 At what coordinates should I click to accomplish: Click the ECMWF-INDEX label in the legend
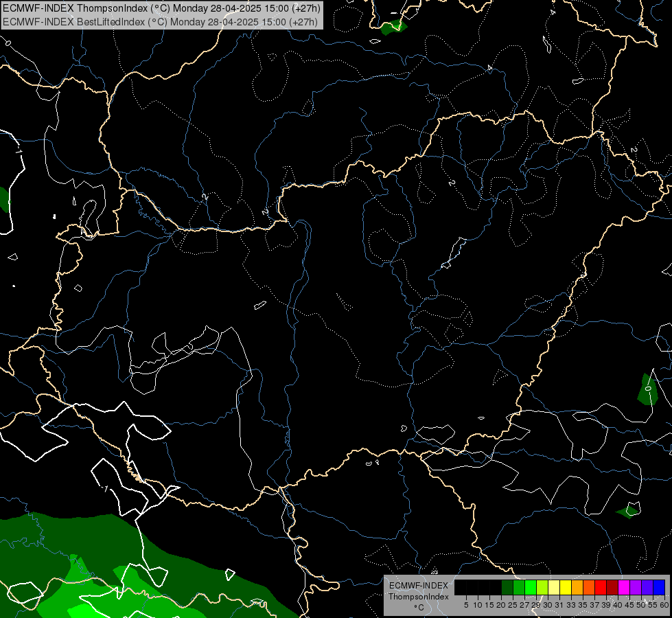click(418, 586)
